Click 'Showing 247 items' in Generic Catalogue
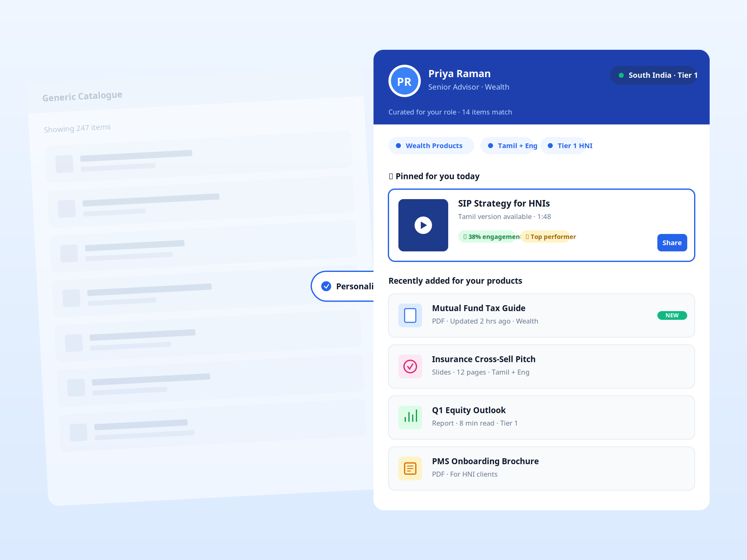 click(77, 128)
